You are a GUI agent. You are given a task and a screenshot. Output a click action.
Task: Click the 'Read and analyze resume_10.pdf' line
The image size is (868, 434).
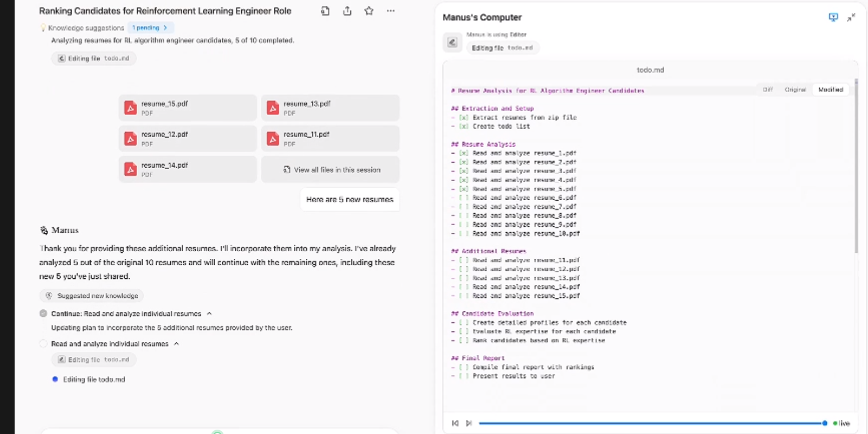pos(516,234)
